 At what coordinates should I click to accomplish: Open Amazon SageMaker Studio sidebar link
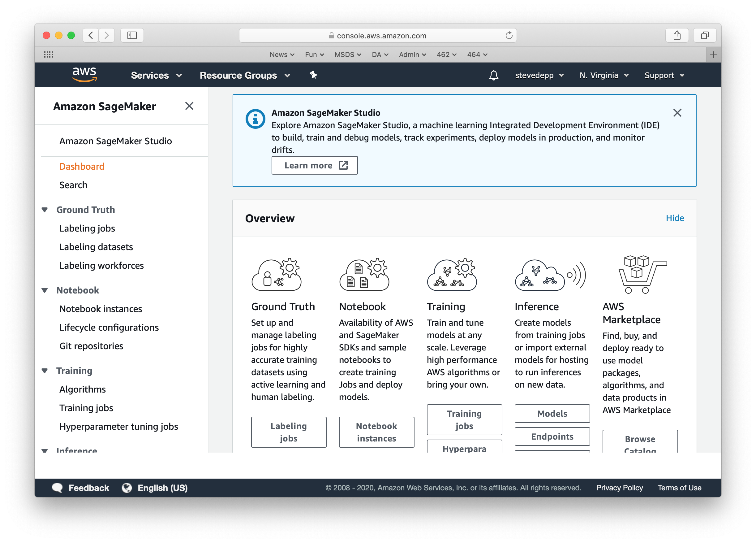[x=115, y=141]
